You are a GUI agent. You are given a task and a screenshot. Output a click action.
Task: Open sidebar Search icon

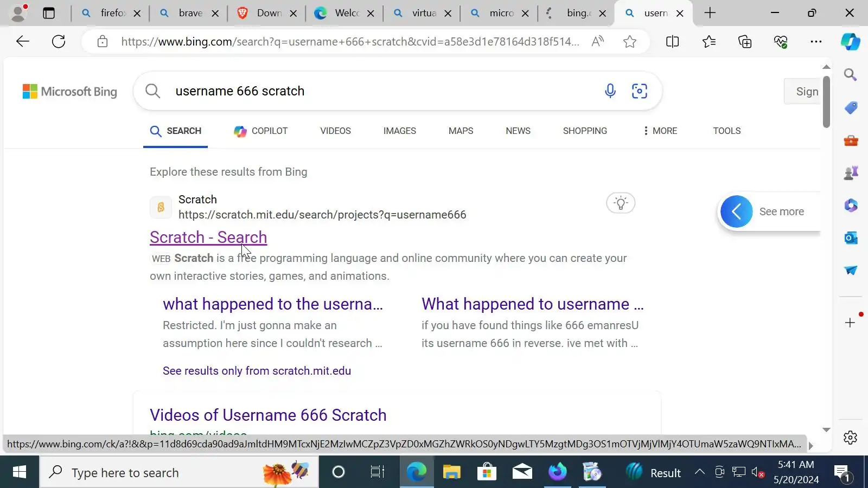pyautogui.click(x=850, y=75)
